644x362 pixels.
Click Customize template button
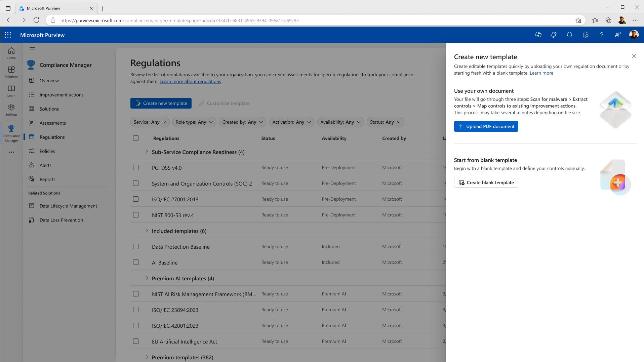tap(224, 103)
